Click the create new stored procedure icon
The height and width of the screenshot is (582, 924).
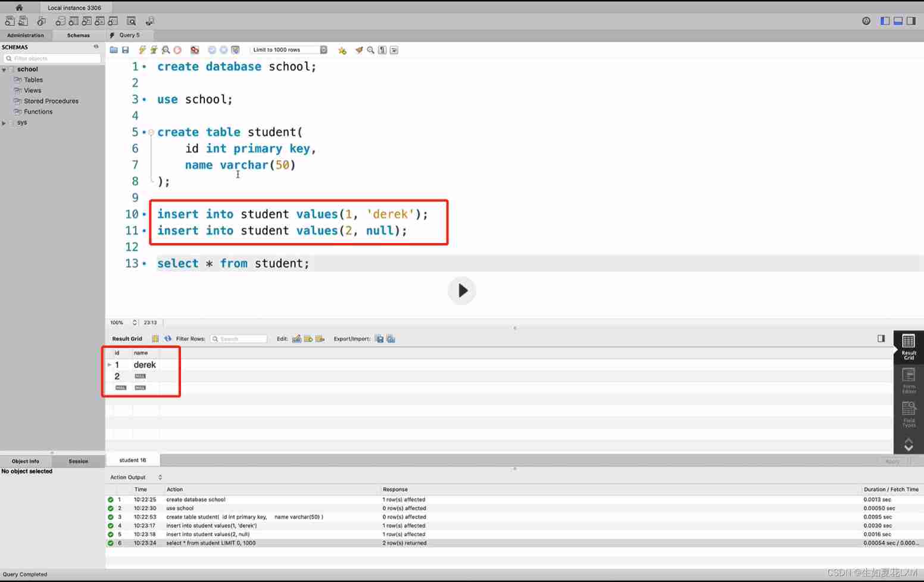[x=99, y=21]
